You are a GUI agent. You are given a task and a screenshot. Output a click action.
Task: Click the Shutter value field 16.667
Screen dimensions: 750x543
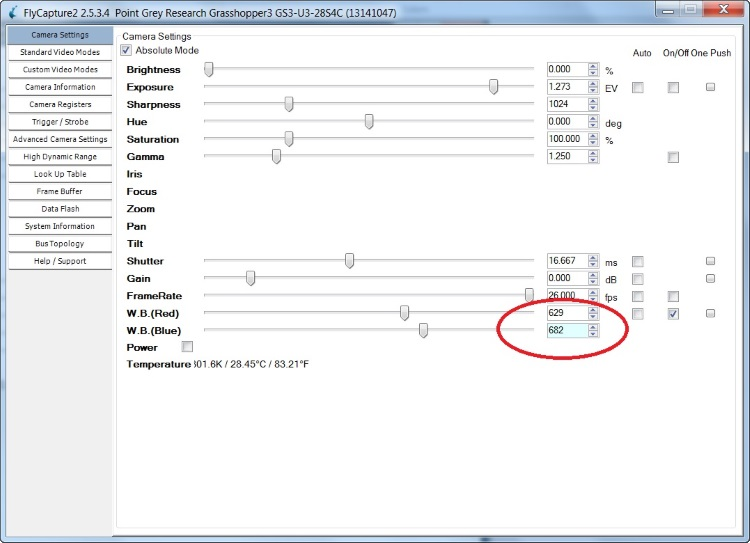567,261
